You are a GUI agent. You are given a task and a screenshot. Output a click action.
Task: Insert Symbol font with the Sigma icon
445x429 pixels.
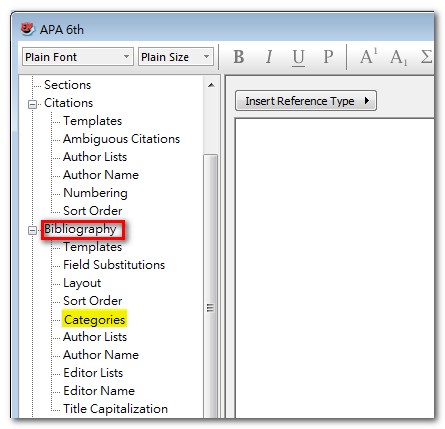click(426, 57)
